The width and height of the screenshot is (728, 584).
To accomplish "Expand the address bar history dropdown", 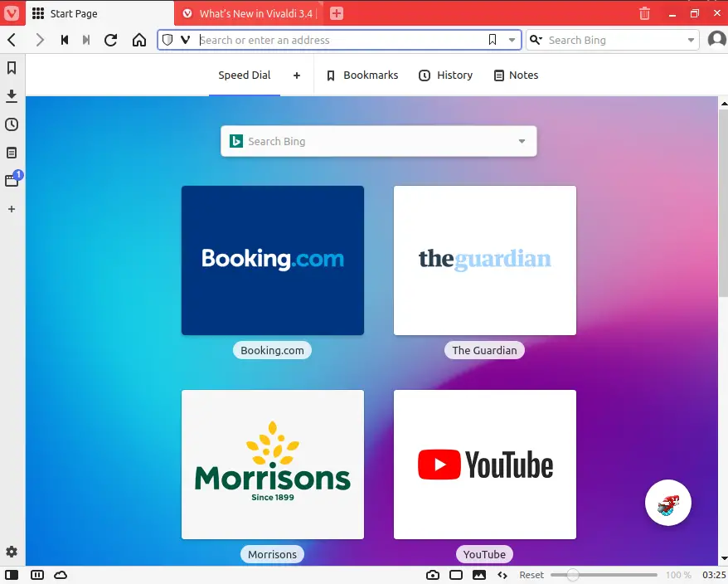I will click(x=512, y=40).
